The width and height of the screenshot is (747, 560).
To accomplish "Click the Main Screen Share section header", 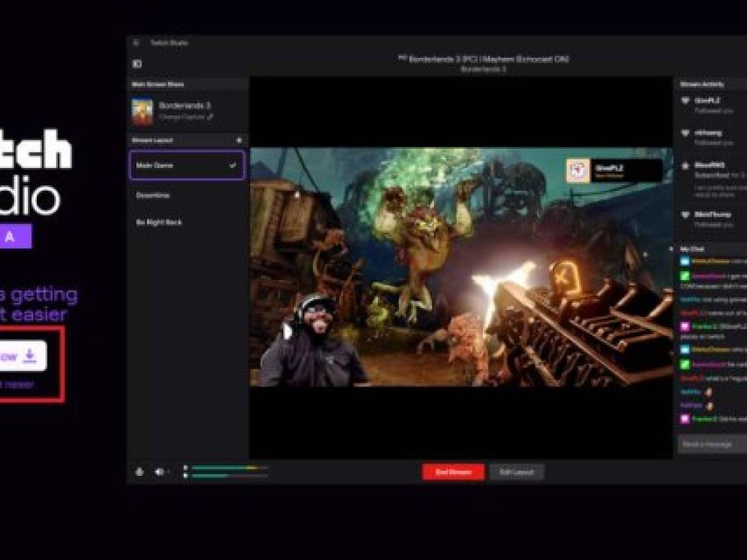I will coord(187,84).
